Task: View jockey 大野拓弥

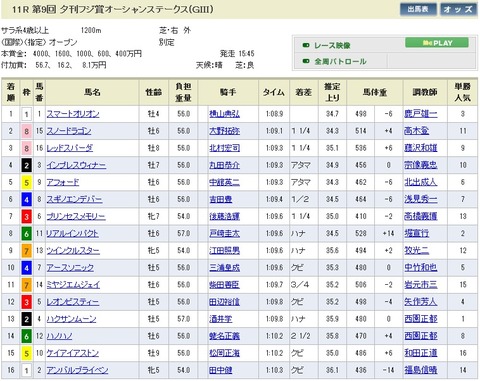Action: click(224, 131)
